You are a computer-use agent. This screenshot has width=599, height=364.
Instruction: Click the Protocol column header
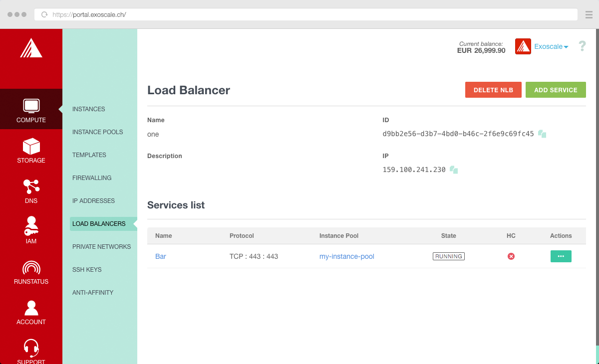242,236
